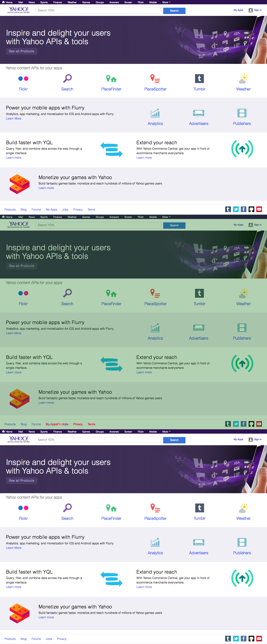Select Answers in the green-tinted page's nav bar

pyautogui.click(x=114, y=217)
